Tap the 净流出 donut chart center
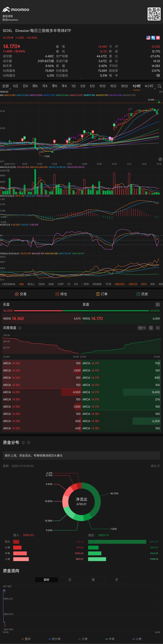This screenshot has height=644, width=163. [x=81, y=502]
